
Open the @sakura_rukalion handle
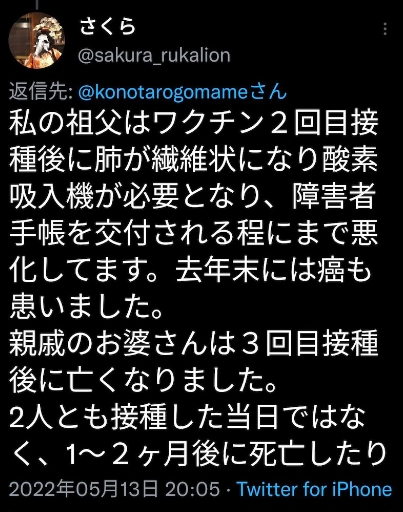click(154, 55)
